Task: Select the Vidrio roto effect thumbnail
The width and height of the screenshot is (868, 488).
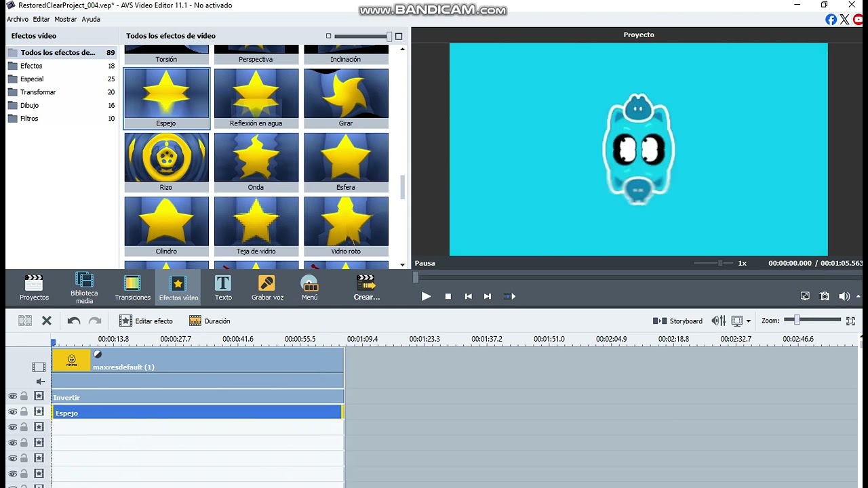Action: [346, 226]
